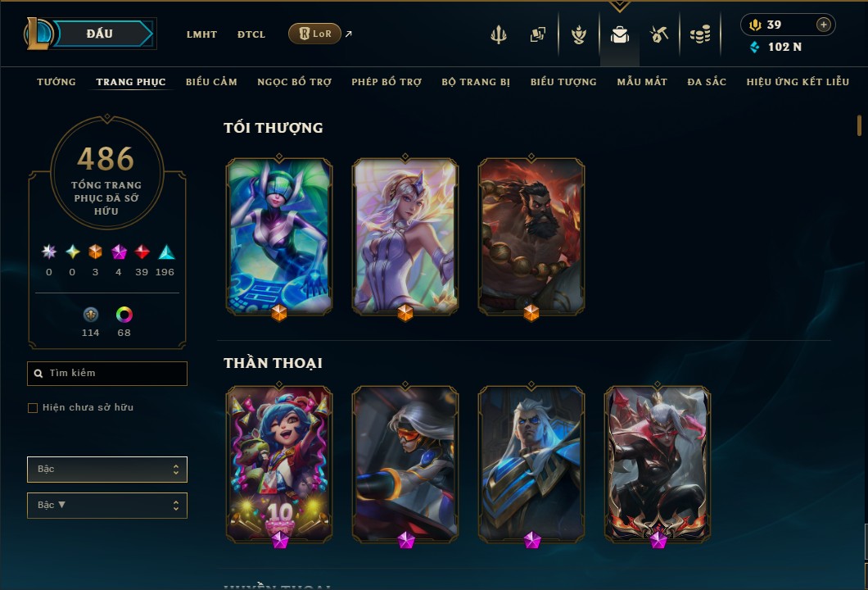Toggle the 'Hiện chưa sở hữu' checkbox
Image resolution: width=868 pixels, height=590 pixels.
click(x=33, y=408)
